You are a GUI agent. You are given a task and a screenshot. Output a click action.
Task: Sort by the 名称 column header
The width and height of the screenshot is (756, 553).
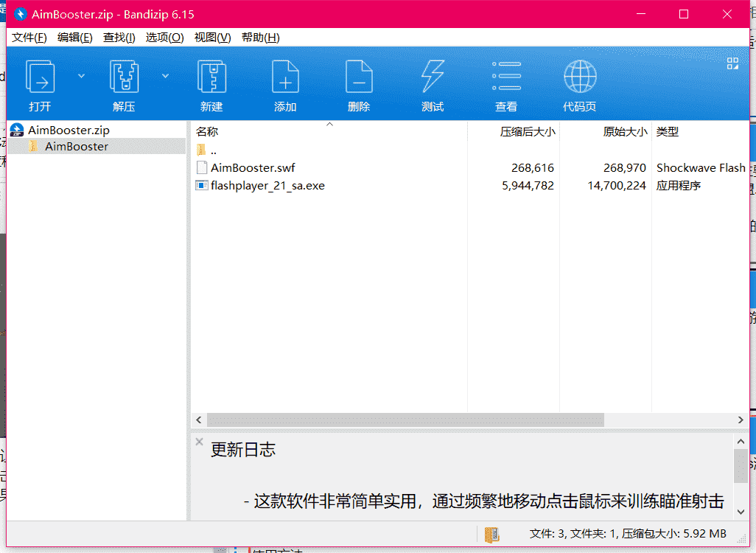(329, 132)
